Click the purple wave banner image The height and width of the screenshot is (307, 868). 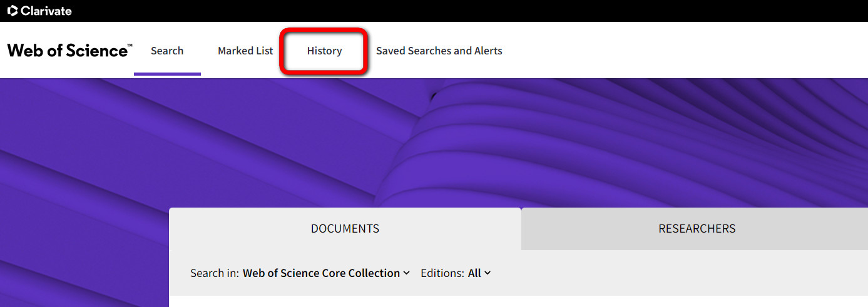click(x=434, y=143)
